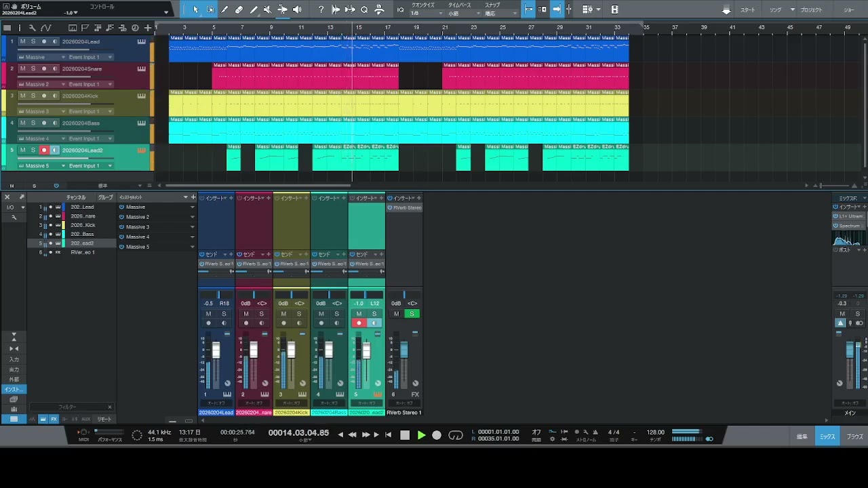Select the Eraser tool
This screenshot has width=868, height=488.
(239, 9)
